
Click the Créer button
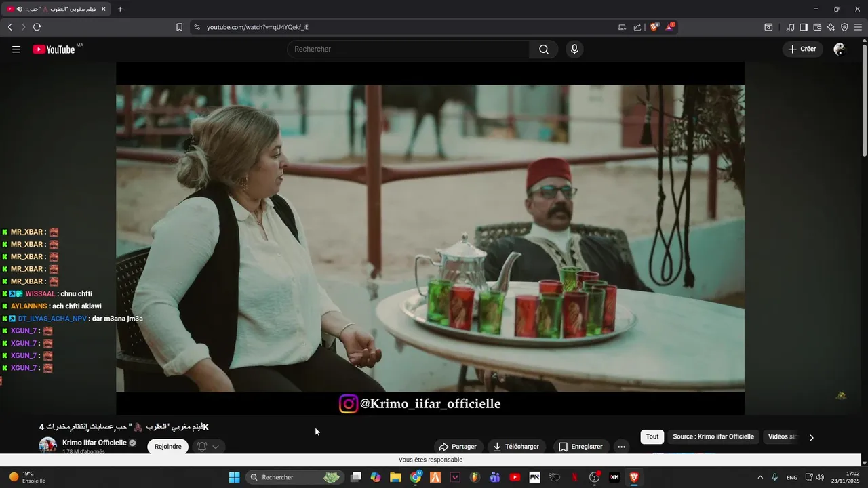coord(802,49)
